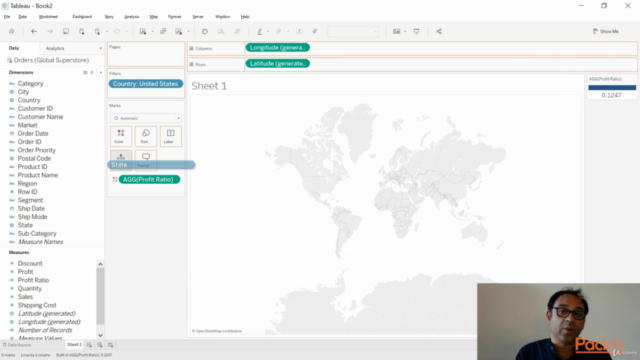Run update using the refresh toolbar icon
The height and width of the screenshot is (360, 640).
pos(117,31)
